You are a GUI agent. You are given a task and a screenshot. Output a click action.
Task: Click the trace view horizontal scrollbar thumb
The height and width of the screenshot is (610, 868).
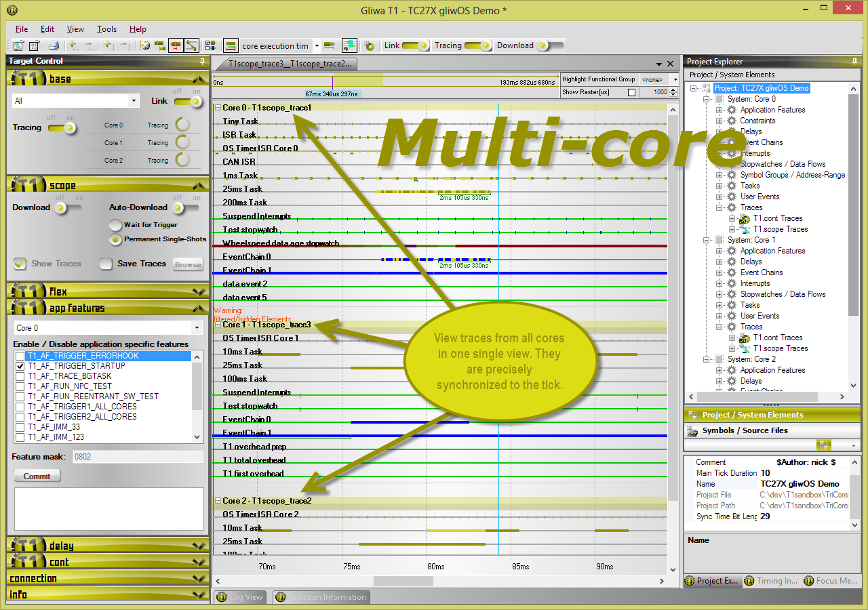tap(403, 581)
